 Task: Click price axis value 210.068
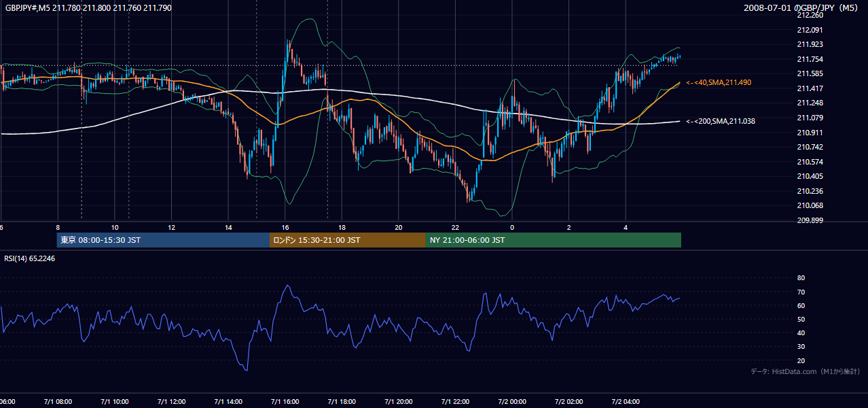(x=810, y=205)
